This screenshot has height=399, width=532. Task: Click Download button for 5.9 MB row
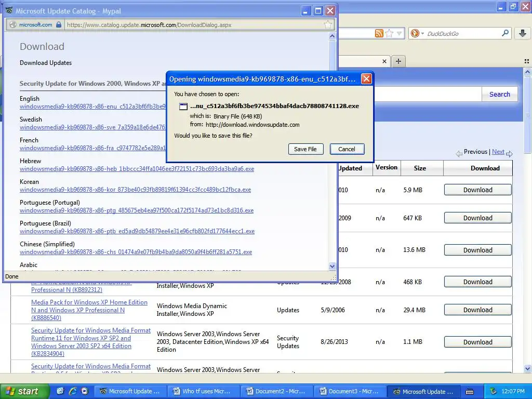coord(478,190)
